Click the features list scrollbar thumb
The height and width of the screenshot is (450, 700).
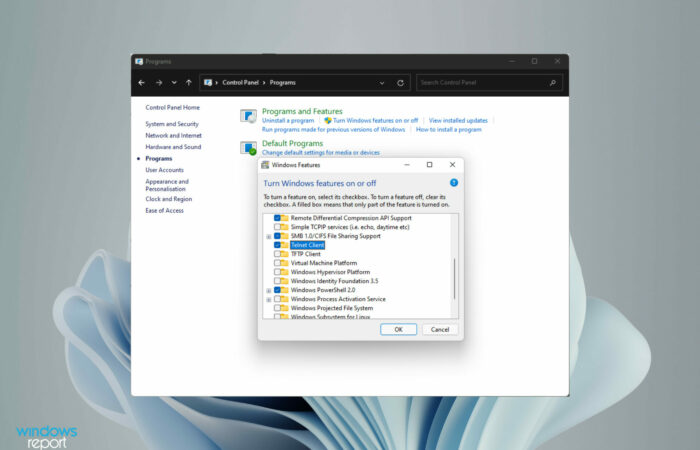[x=454, y=279]
